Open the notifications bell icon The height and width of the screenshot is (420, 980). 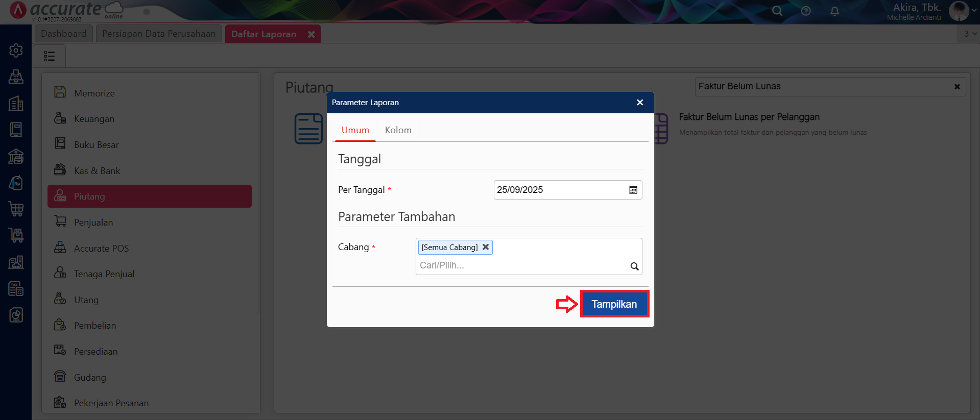[x=834, y=11]
